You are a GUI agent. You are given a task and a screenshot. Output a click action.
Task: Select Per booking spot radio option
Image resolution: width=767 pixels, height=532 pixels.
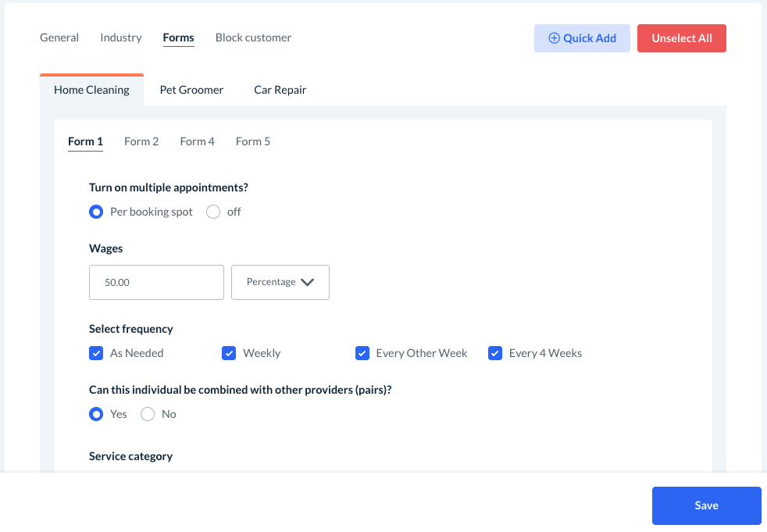pos(96,212)
